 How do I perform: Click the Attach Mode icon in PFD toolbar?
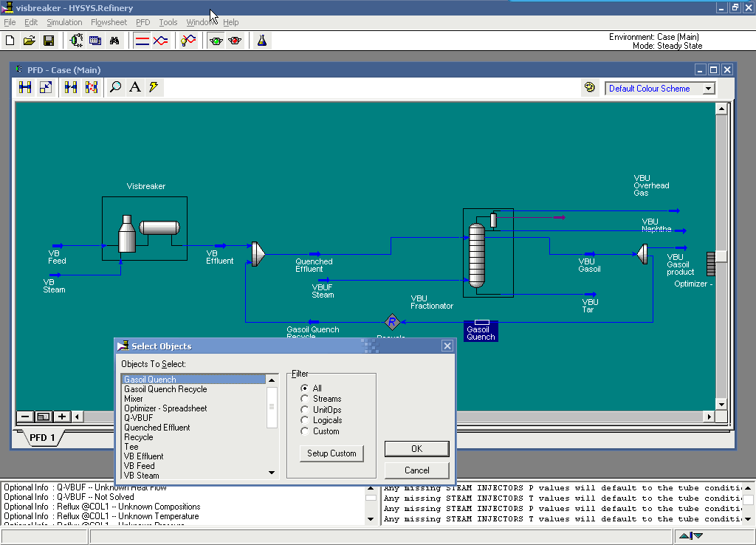25,87
